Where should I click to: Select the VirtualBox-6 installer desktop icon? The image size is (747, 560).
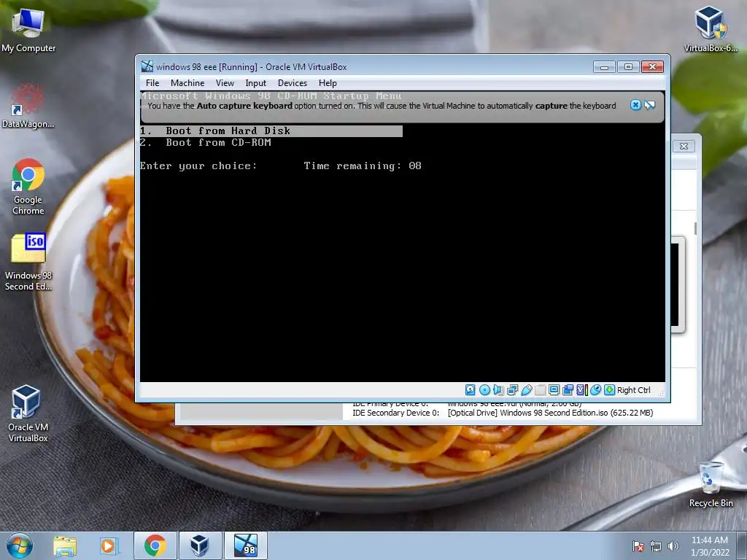coord(711,29)
